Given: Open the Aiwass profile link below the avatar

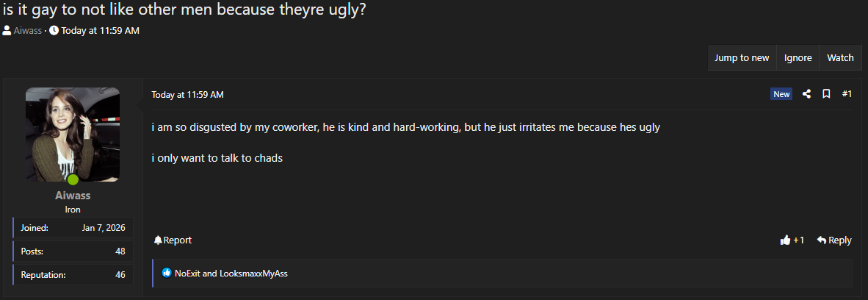Looking at the screenshot, I should [x=73, y=196].
